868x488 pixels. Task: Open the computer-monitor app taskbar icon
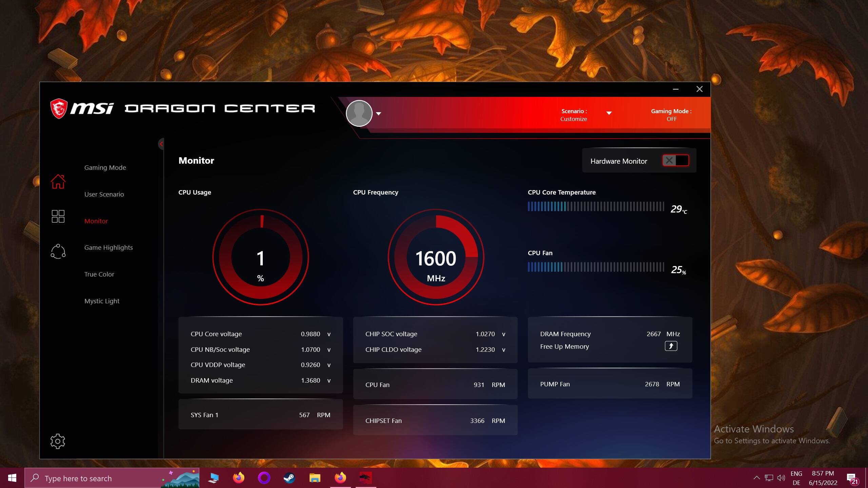pos(213,478)
